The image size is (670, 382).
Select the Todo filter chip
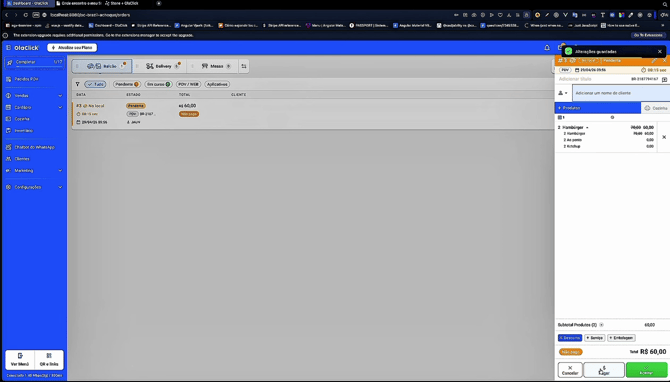[x=95, y=84]
